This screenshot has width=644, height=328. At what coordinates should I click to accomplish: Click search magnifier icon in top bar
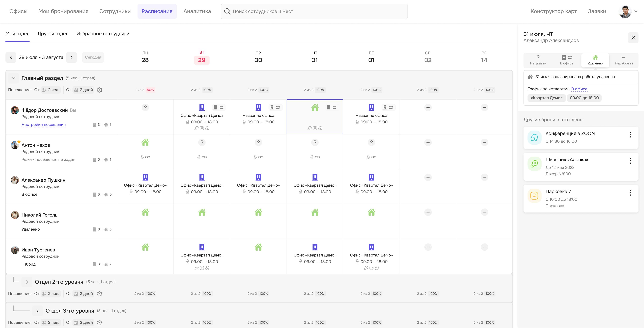point(227,11)
